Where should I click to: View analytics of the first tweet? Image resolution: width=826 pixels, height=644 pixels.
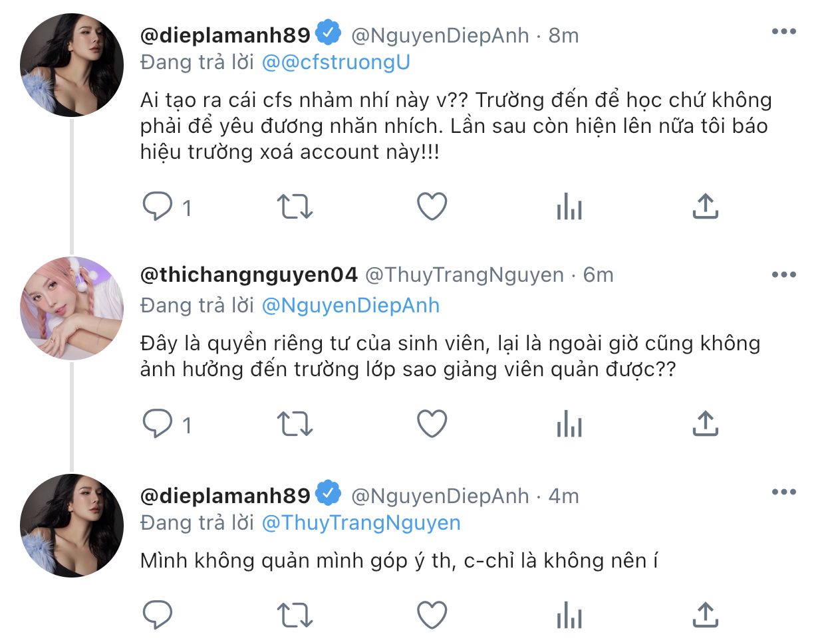(x=569, y=207)
